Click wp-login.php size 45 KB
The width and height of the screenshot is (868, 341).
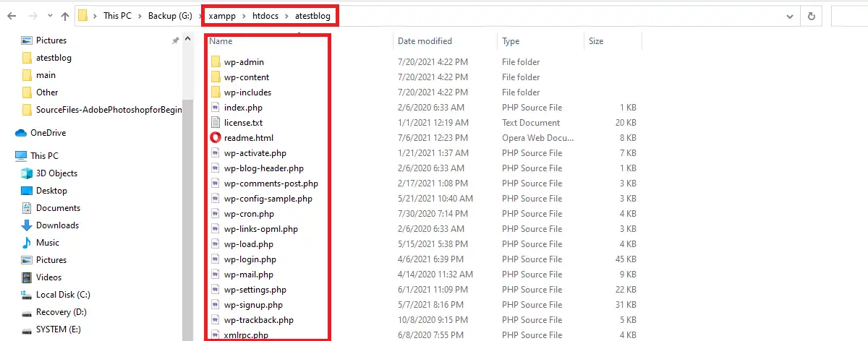(x=626, y=259)
